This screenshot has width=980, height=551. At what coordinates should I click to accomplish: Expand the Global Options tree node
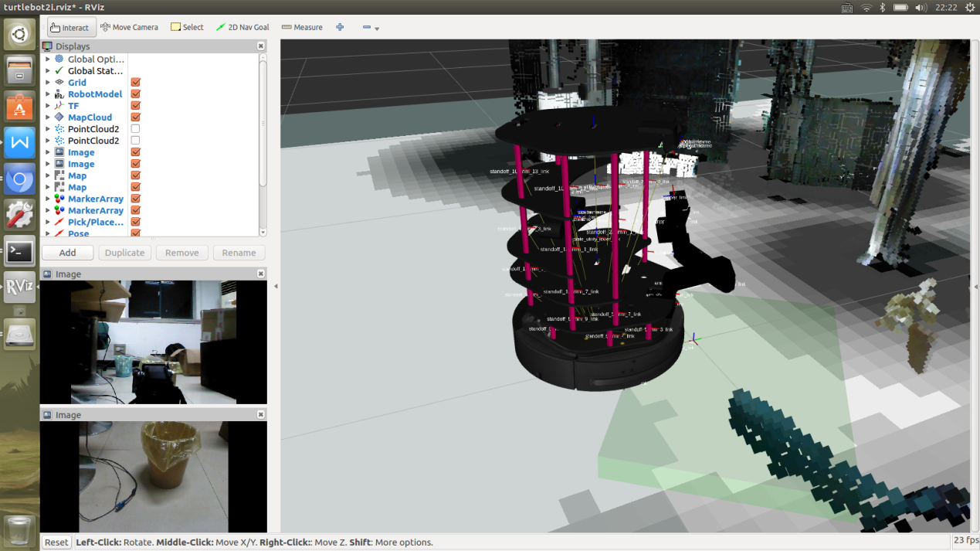(47, 59)
